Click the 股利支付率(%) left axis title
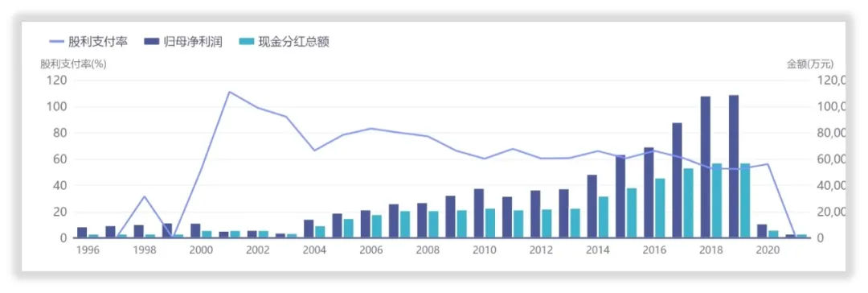The height and width of the screenshot is (293, 868). click(x=73, y=64)
